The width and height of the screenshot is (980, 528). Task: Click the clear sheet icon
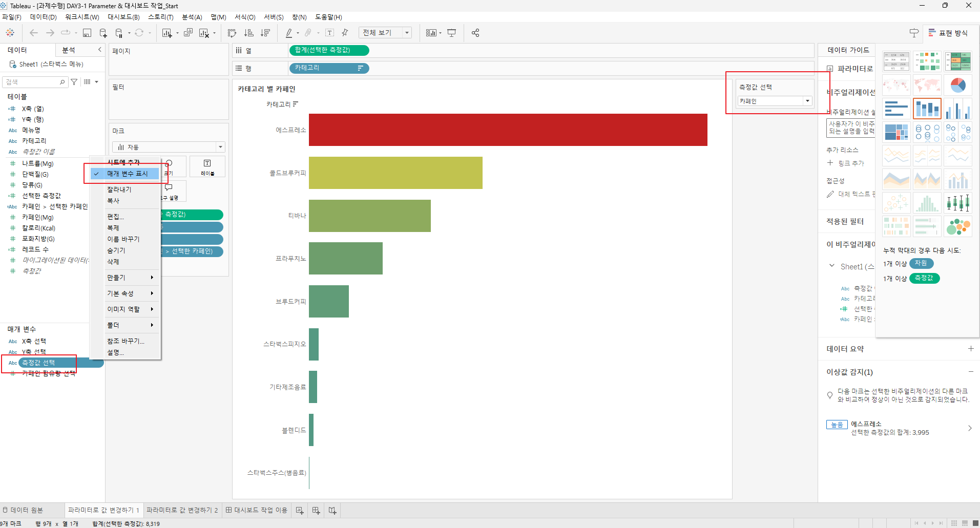coord(203,33)
